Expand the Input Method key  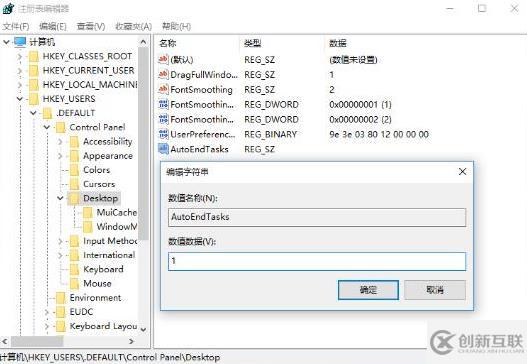pyautogui.click(x=60, y=241)
